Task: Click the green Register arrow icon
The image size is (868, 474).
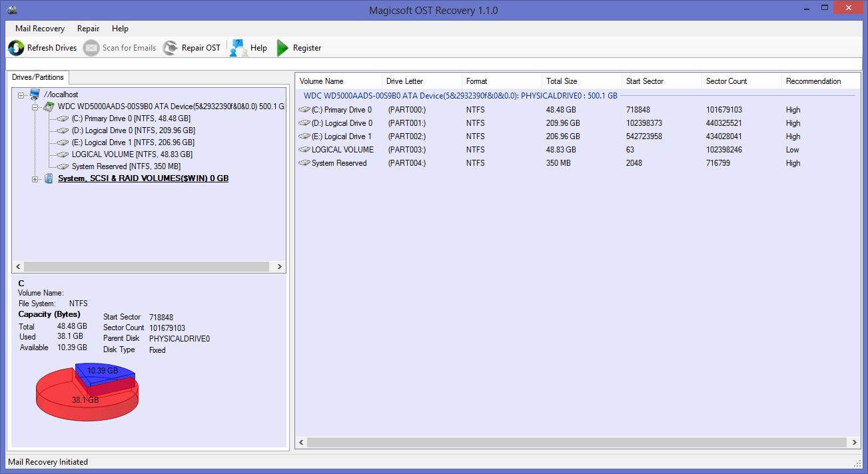Action: [x=282, y=47]
